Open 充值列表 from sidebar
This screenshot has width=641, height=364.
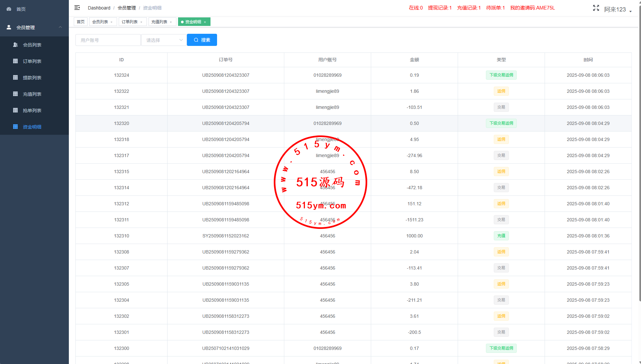point(32,94)
